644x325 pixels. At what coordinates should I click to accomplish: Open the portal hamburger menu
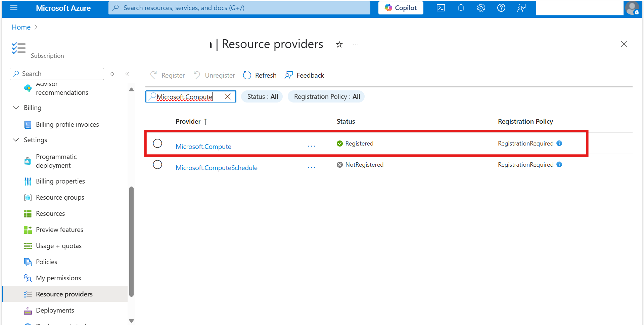(x=13, y=8)
